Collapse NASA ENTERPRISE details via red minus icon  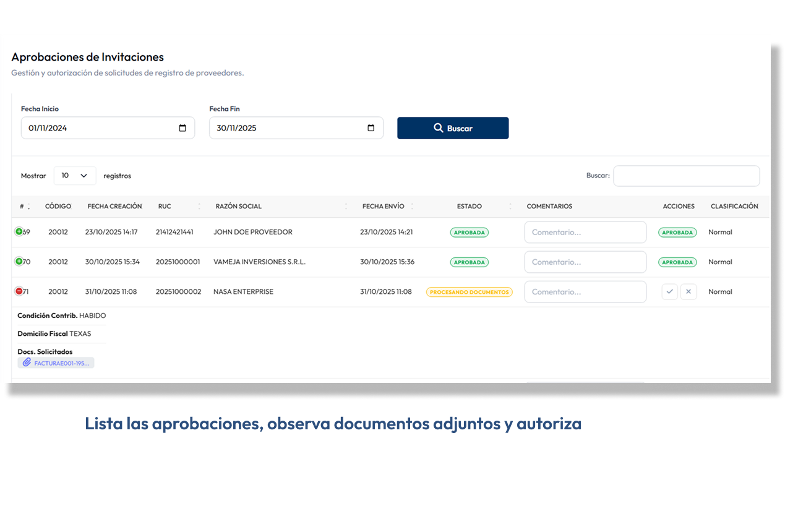pos(20,291)
